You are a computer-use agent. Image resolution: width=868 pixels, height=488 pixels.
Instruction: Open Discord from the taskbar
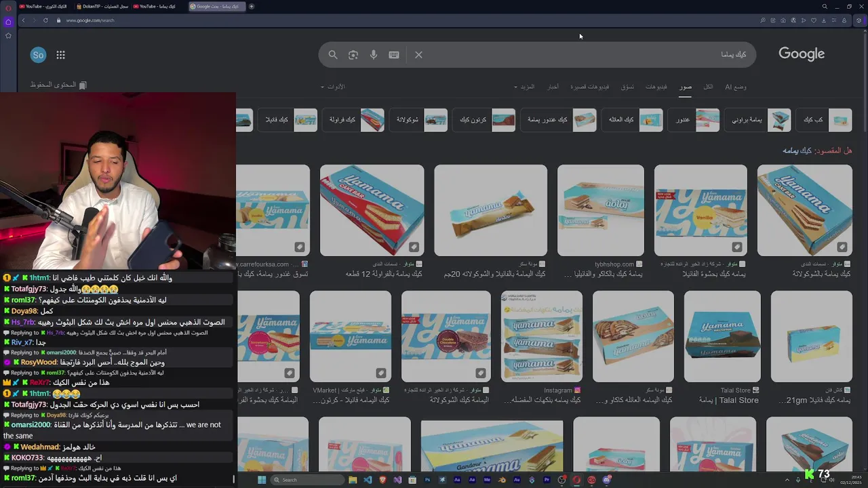tap(606, 480)
